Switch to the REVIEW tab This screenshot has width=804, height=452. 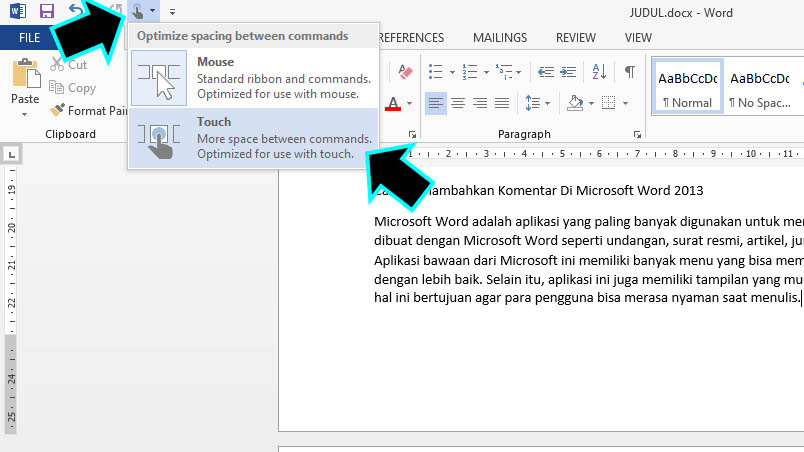coord(575,38)
